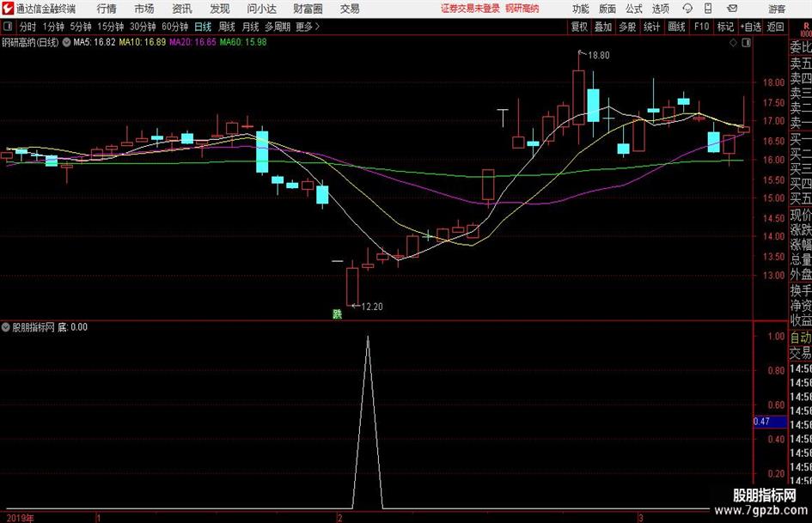Screen dimensions: 812x523
Task: Expand the 更多 periods chevron
Action: click(308, 27)
